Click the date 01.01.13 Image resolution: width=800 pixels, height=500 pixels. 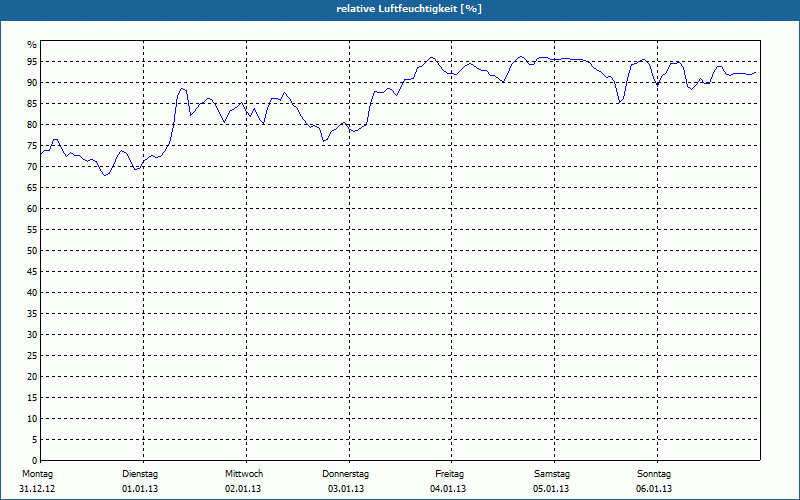[x=140, y=489]
